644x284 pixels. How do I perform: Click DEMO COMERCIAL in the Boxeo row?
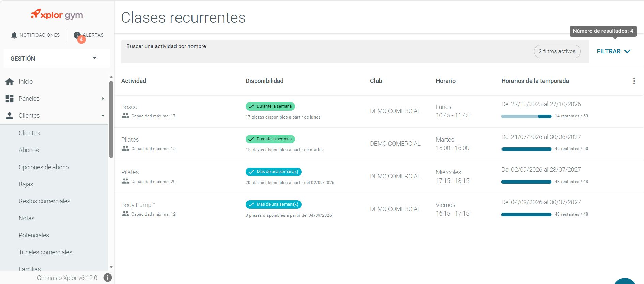(x=395, y=111)
